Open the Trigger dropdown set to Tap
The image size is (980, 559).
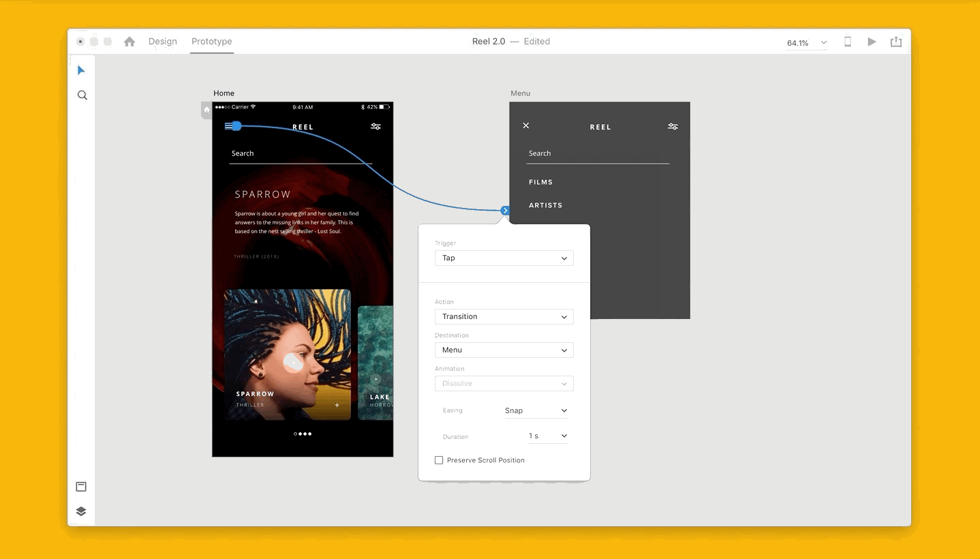coord(504,258)
